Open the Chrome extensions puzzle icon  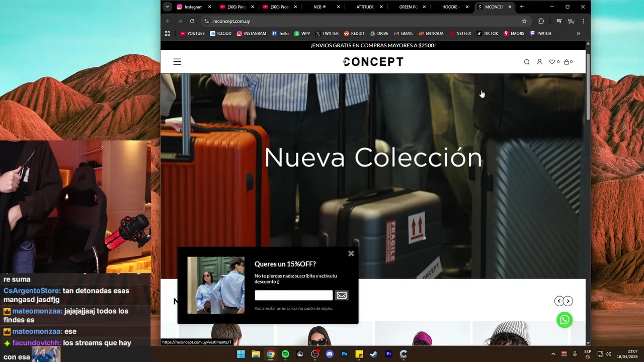[541, 21]
